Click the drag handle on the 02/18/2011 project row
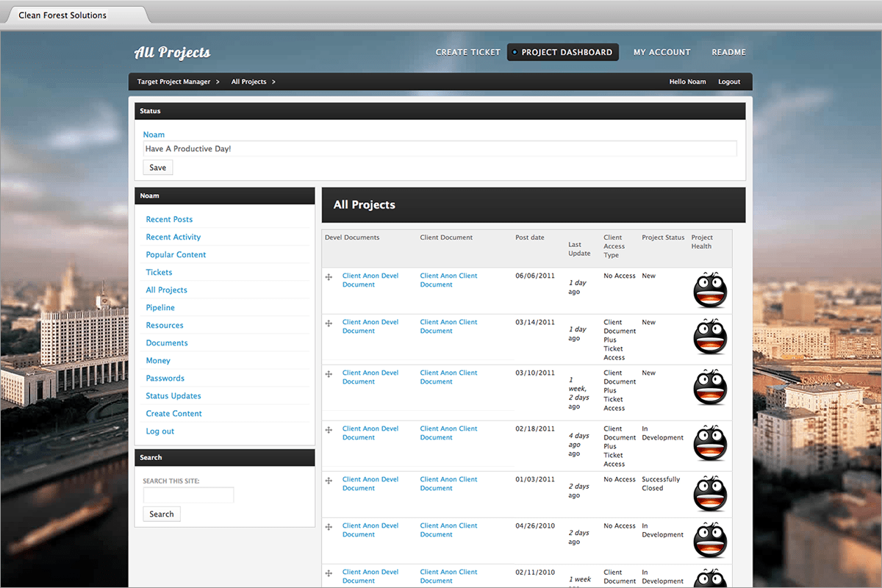Screen dimensions: 882x588 pos(329,429)
